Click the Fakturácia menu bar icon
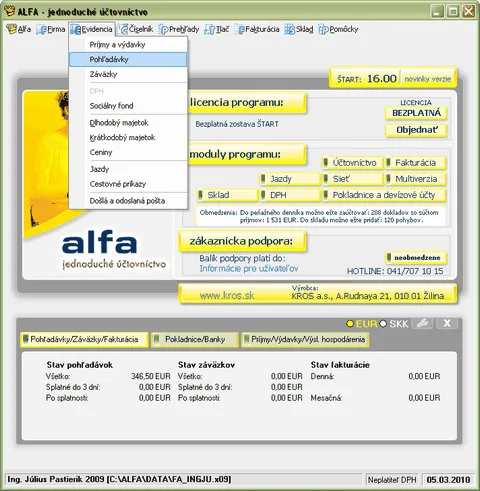This screenshot has height=491, width=480. [239, 30]
